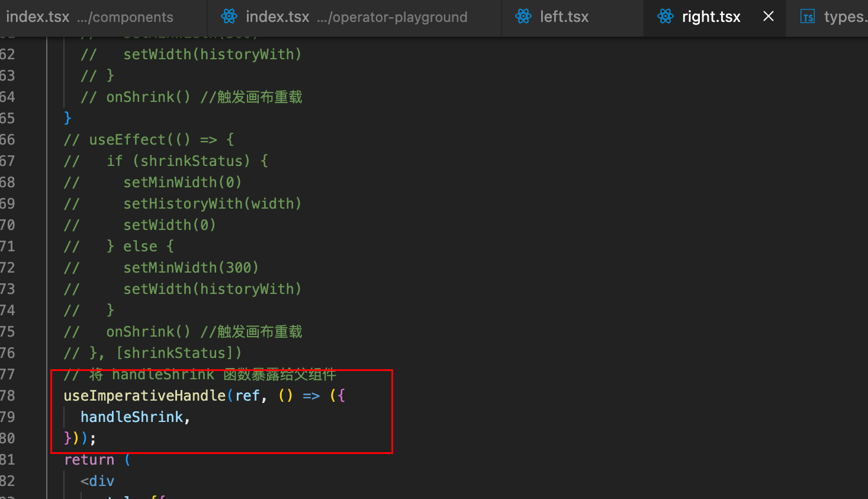Viewport: 868px width, 499px height.
Task: Click React icon of operator-playground index.tsx tab
Action: coord(229,17)
